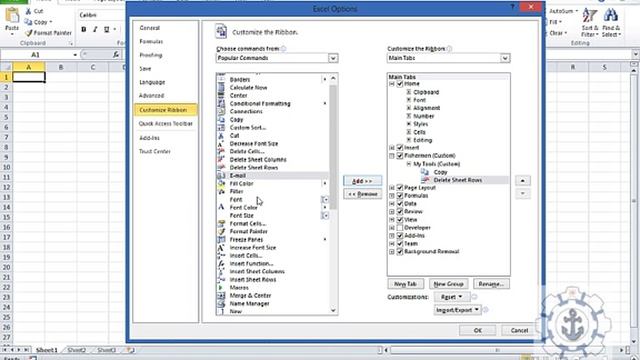The height and width of the screenshot is (360, 640).
Task: Click the New Tab button
Action: click(405, 284)
